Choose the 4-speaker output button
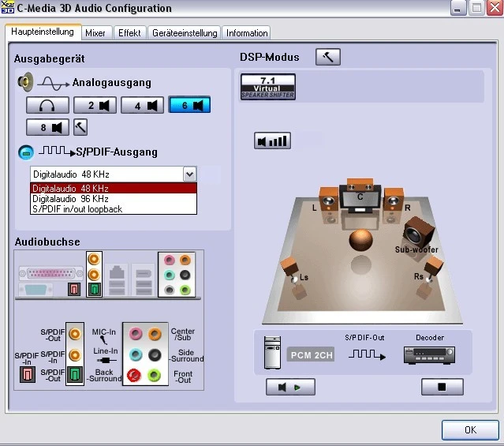The width and height of the screenshot is (504, 446). 143,105
